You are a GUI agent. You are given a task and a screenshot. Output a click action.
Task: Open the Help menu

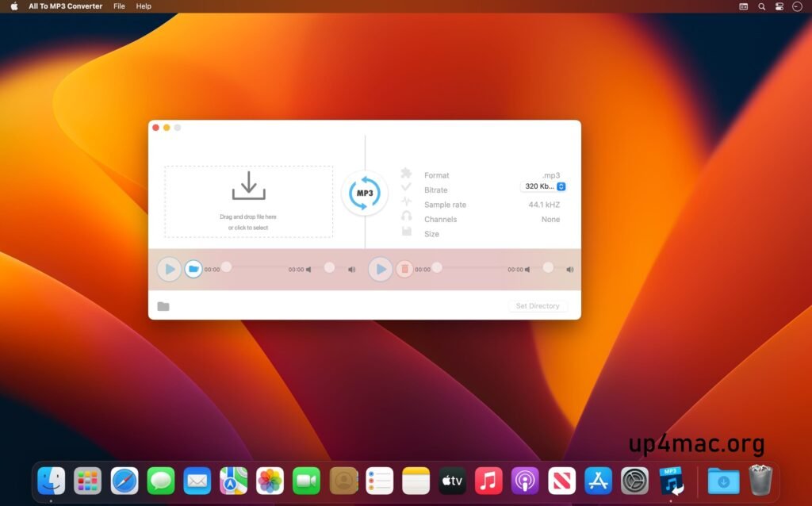pos(143,6)
